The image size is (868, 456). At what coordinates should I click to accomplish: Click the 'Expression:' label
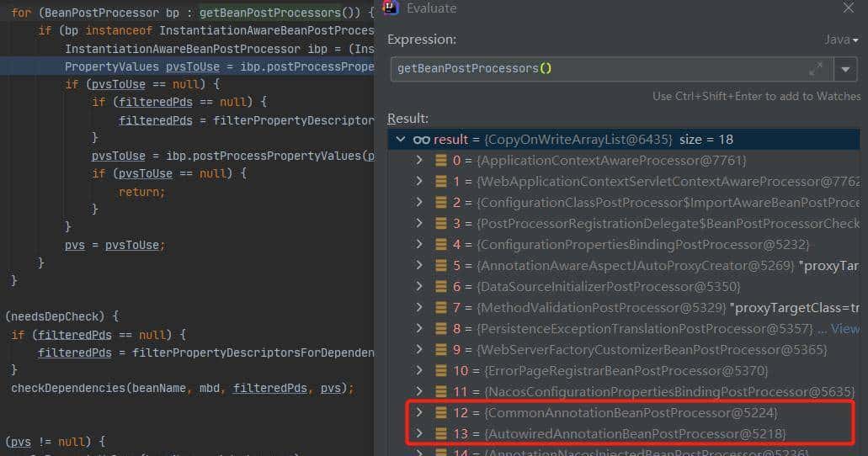(x=422, y=40)
